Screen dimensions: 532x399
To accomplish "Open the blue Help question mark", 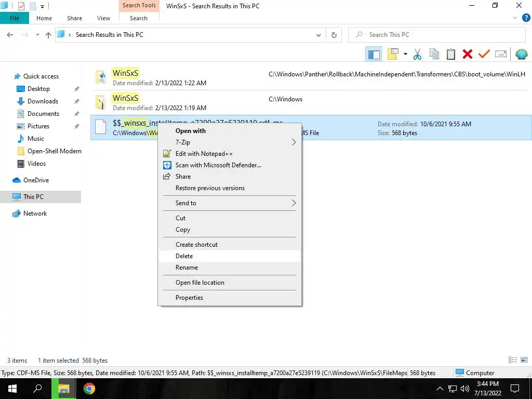I will 526,18.
